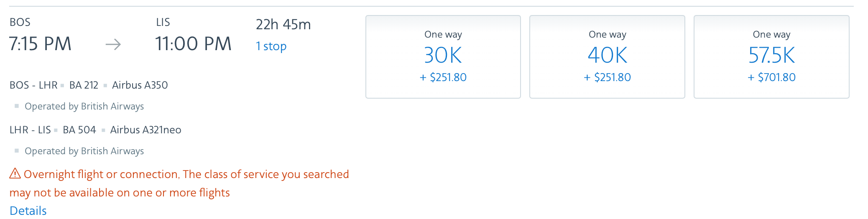Image resolution: width=868 pixels, height=219 pixels.
Task: Click the LHR - LIS segment label
Action: 30,130
